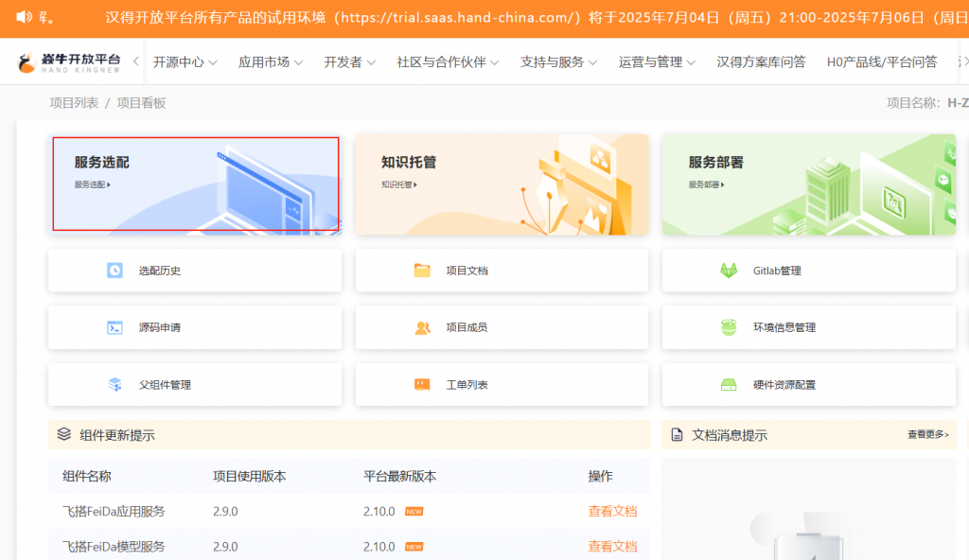Click the 环境信息管理 green icon
The width and height of the screenshot is (969, 560).
point(729,327)
